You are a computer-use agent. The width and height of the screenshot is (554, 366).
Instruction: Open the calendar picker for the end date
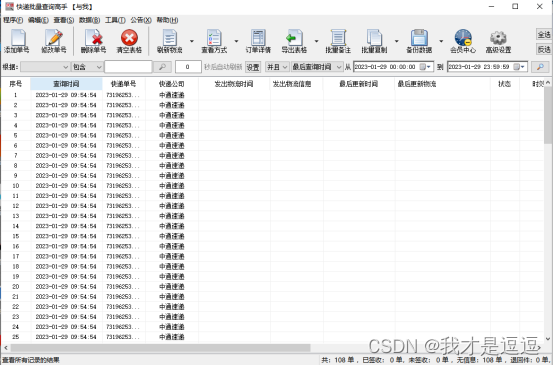point(519,67)
